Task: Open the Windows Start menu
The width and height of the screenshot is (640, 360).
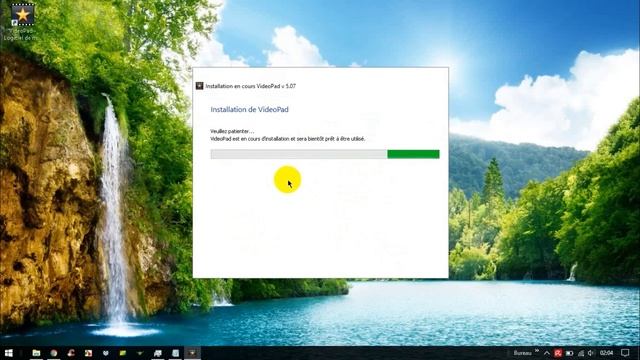Action: point(9,353)
